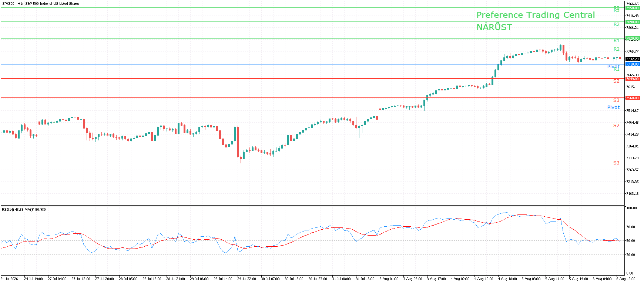The height and width of the screenshot is (283, 644).
Task: Select the red 7649.00 price tag
Action: (x=632, y=79)
